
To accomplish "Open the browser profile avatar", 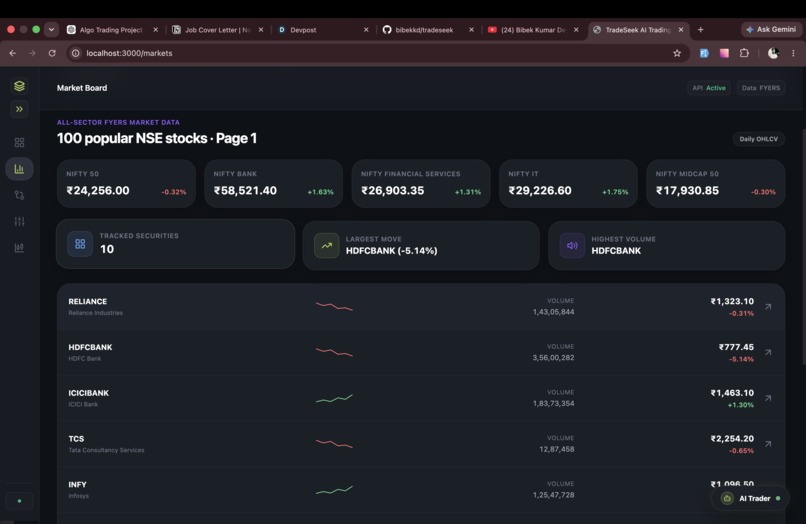I will click(773, 53).
